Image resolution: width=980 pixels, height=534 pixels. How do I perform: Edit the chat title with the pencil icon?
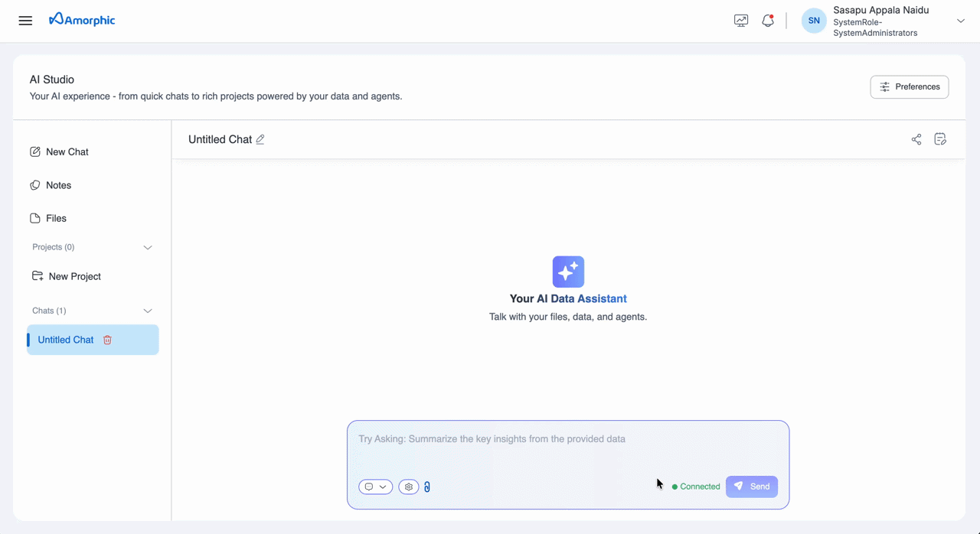coord(260,139)
